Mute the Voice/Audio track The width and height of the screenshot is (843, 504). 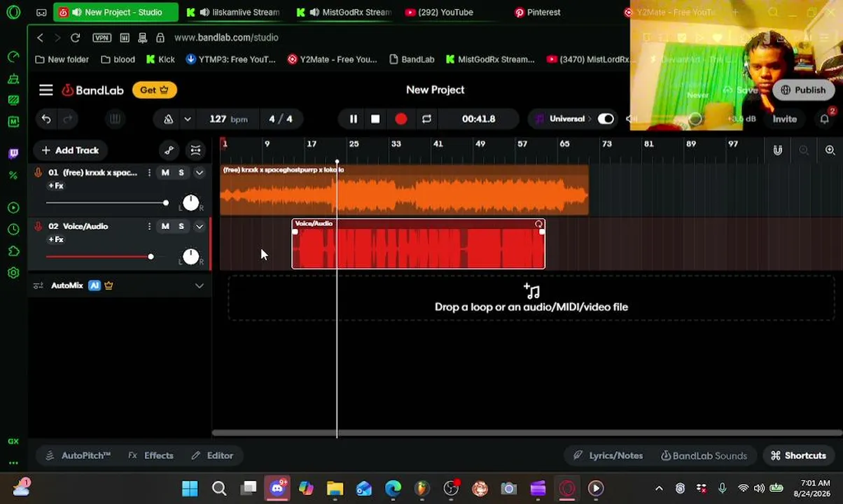(165, 226)
